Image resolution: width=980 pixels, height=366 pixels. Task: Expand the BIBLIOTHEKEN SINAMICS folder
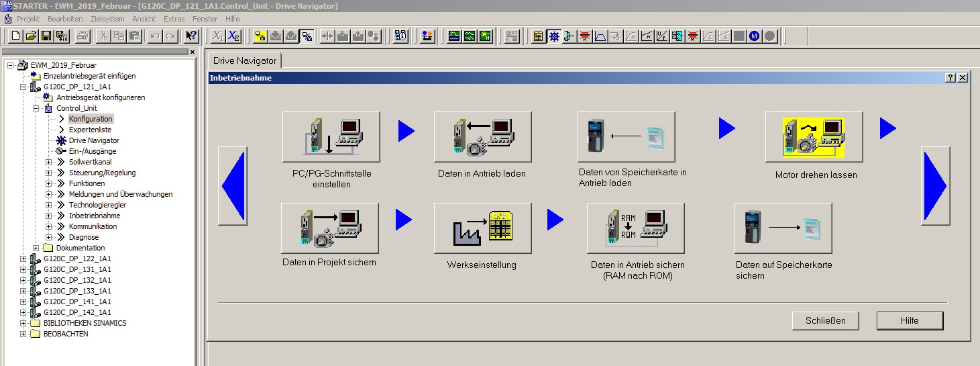(23, 323)
